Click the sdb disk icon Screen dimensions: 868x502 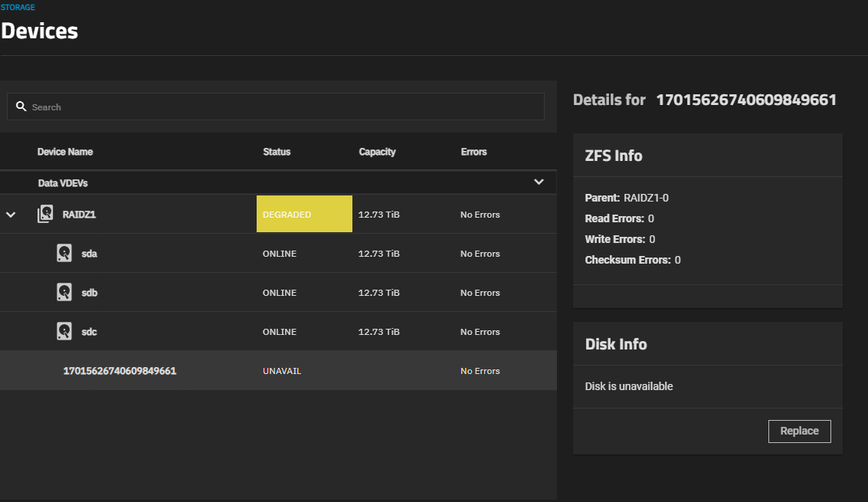pyautogui.click(x=64, y=292)
